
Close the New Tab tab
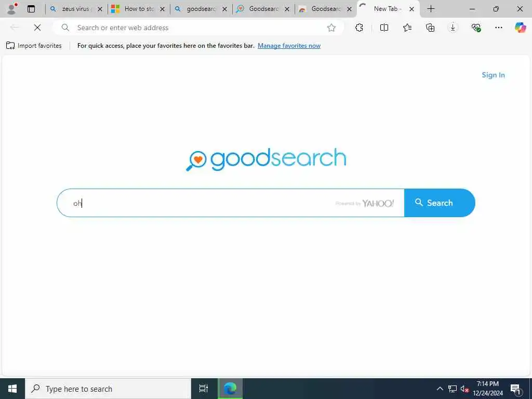coord(411,9)
